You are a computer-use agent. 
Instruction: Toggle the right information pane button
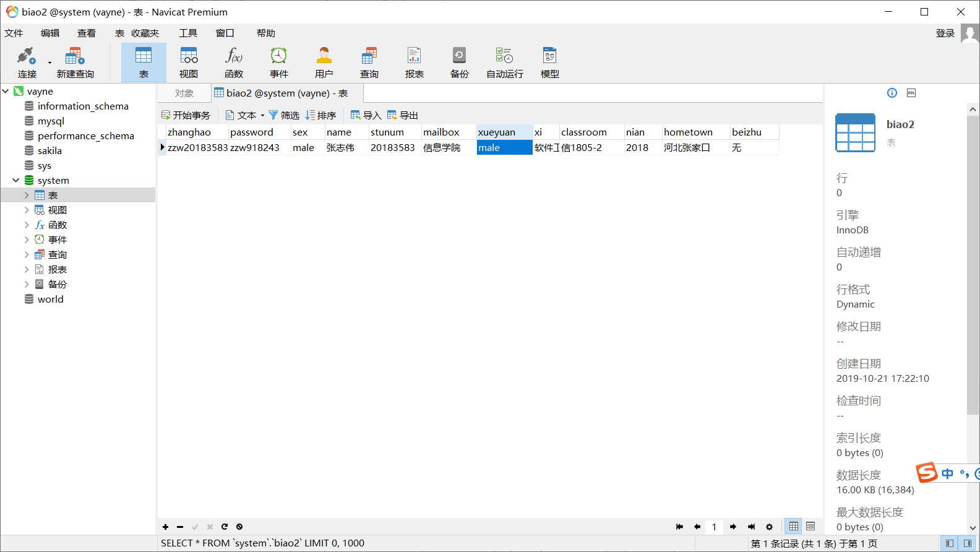(x=968, y=543)
